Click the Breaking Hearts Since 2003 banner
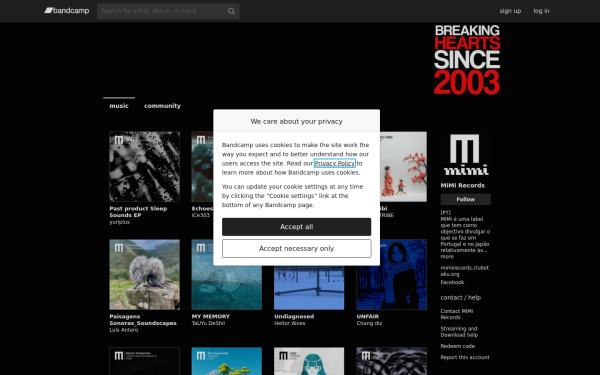Viewport: 600px width, 375px height. (x=467, y=60)
